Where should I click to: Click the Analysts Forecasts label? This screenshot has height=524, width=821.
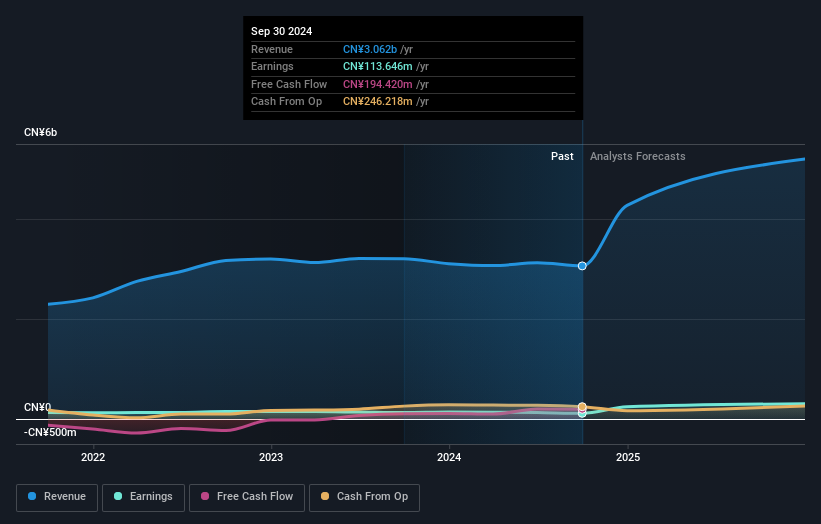coord(637,156)
